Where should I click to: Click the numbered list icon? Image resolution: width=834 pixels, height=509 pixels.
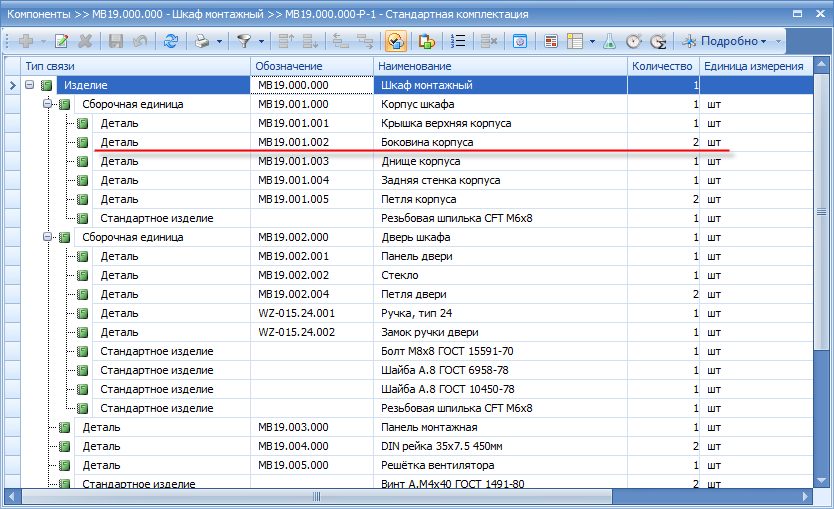click(457, 41)
